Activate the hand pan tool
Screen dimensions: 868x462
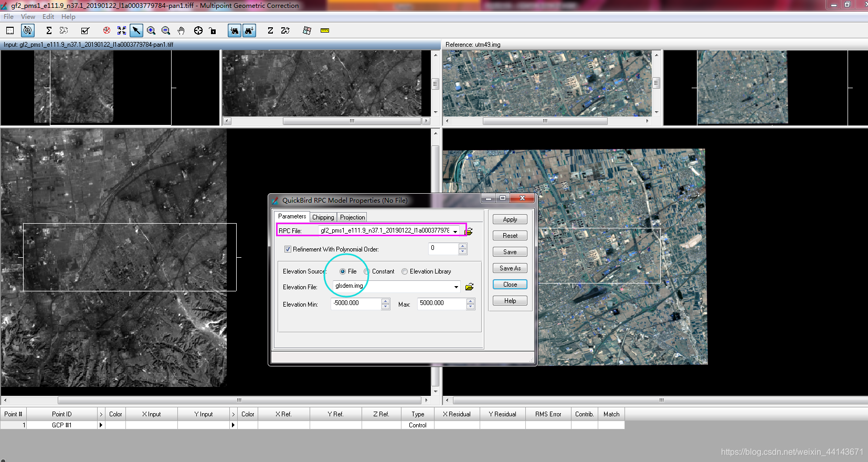(181, 30)
